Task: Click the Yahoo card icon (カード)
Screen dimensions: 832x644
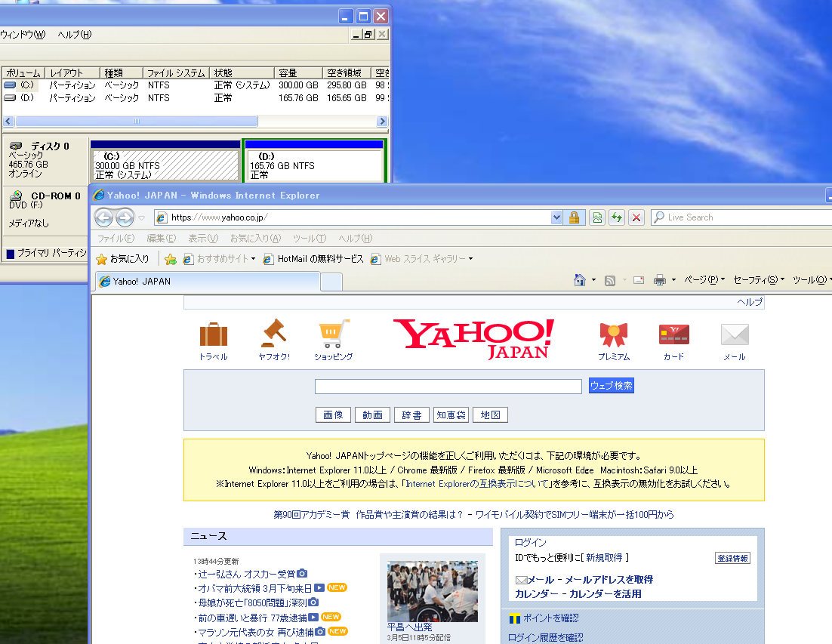Action: click(673, 334)
